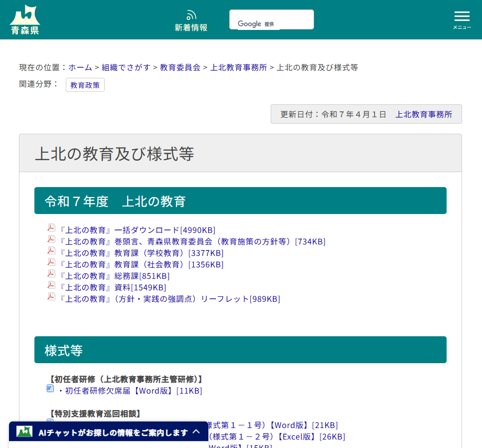
Task: Open 組織でさがす breadcrumb link
Action: pos(124,67)
